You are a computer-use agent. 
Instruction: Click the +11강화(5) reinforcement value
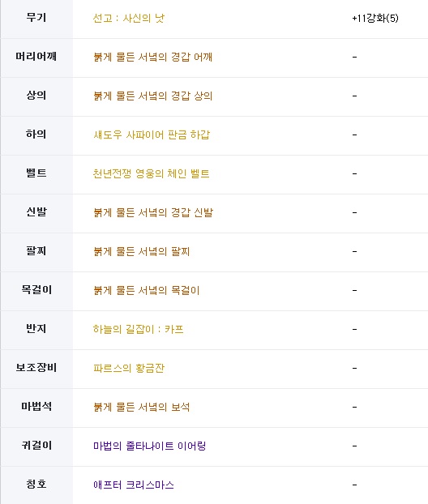(x=375, y=18)
